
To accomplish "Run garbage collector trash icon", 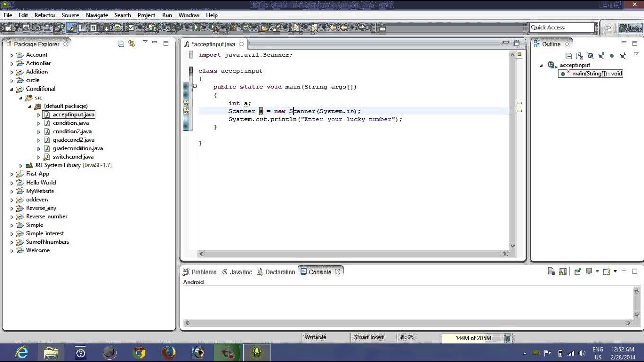I will click(x=508, y=338).
